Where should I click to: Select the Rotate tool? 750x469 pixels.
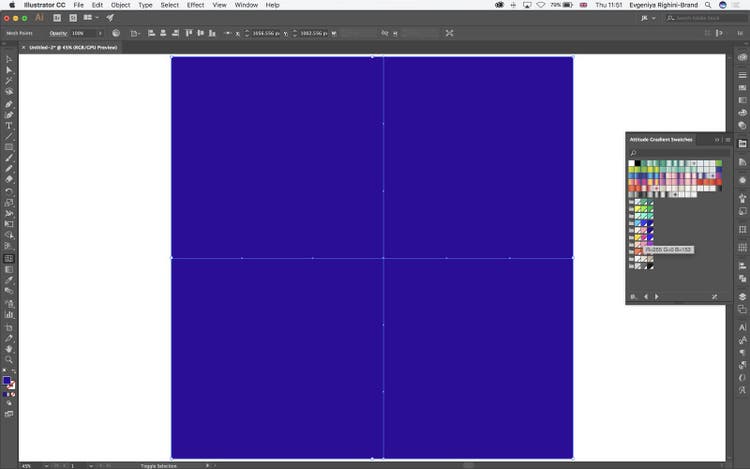pyautogui.click(x=9, y=191)
